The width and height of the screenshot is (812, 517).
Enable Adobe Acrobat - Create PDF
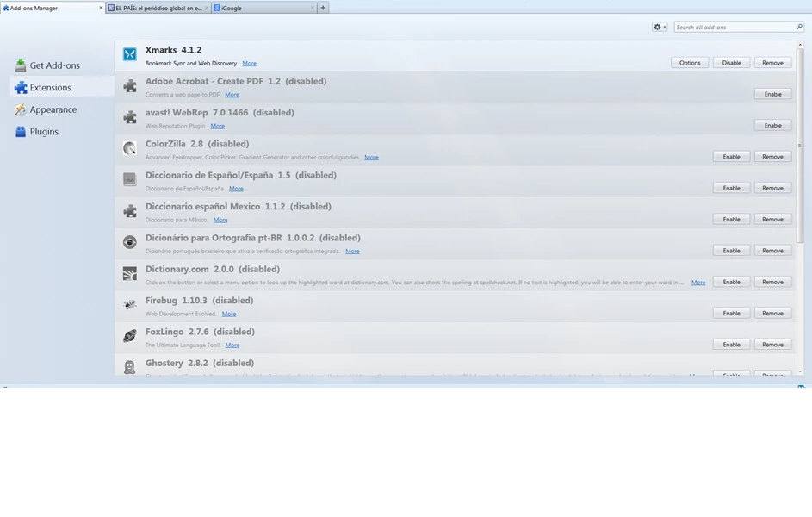pyautogui.click(x=772, y=94)
